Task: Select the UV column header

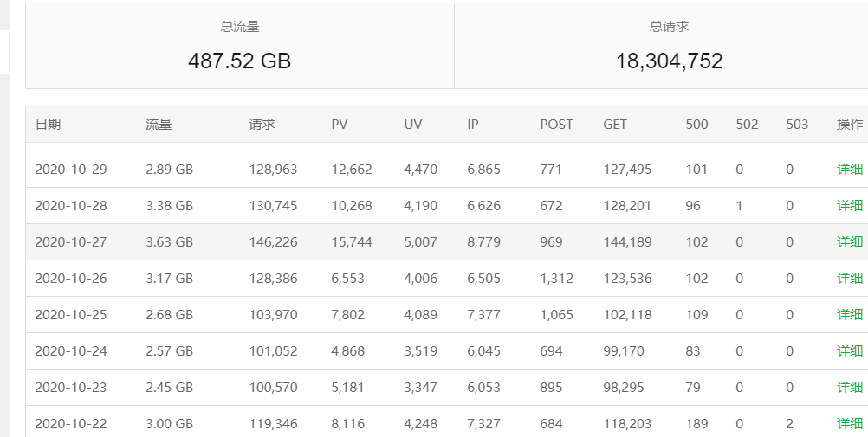Action: point(413,125)
